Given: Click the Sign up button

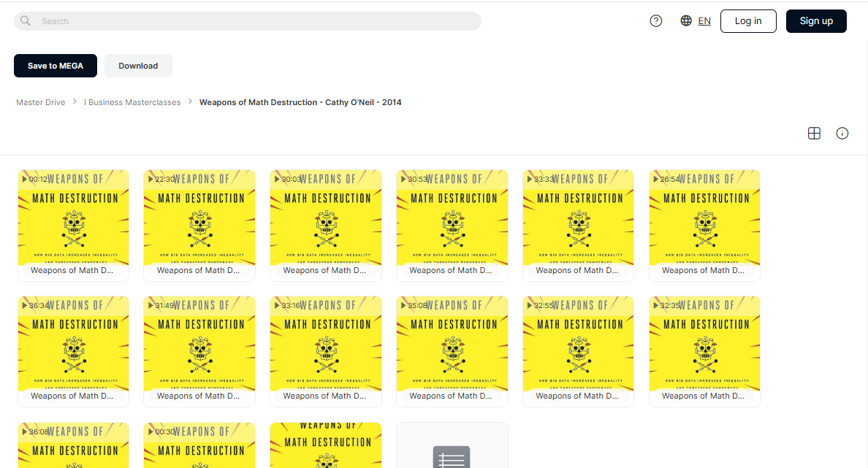Looking at the screenshot, I should pyautogui.click(x=816, y=21).
